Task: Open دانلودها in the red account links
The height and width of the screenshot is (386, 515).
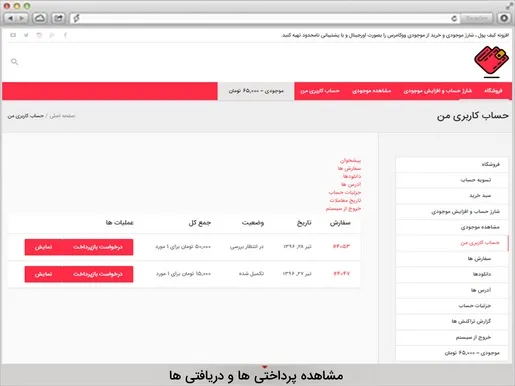Action: 352,176
